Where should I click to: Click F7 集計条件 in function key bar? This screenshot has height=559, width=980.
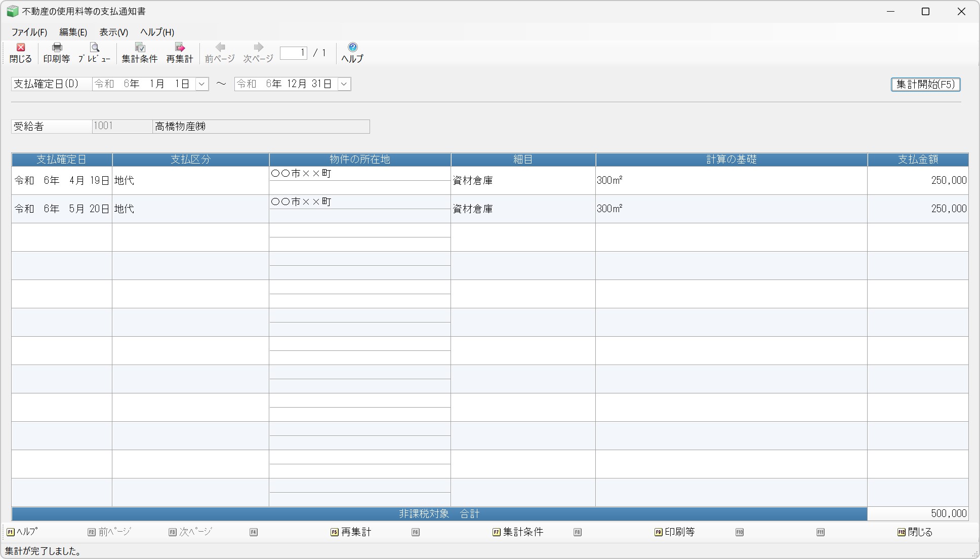click(518, 532)
